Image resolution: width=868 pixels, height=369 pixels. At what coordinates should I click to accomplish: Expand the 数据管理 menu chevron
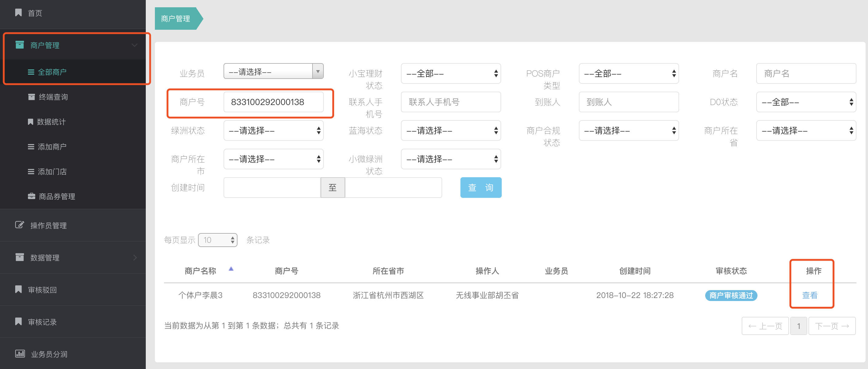[x=135, y=258]
